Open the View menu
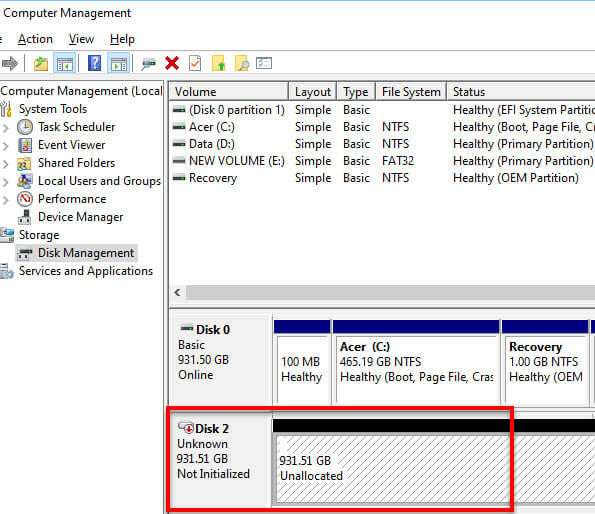The height and width of the screenshot is (514, 595). tap(81, 39)
